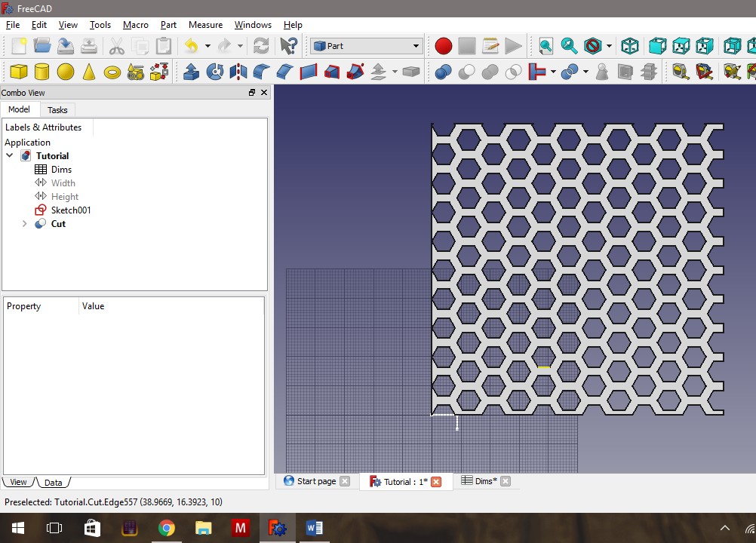Click Fit All view icon

(x=546, y=46)
